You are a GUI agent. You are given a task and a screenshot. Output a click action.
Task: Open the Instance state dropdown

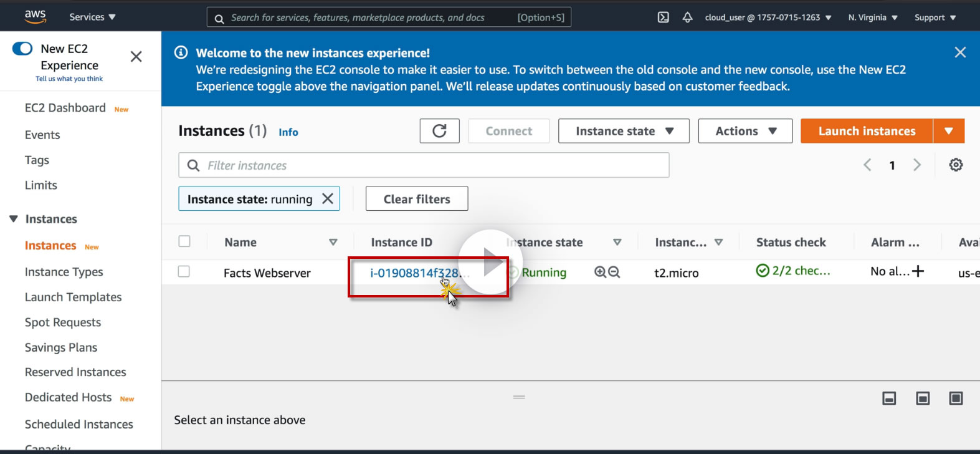[624, 131]
